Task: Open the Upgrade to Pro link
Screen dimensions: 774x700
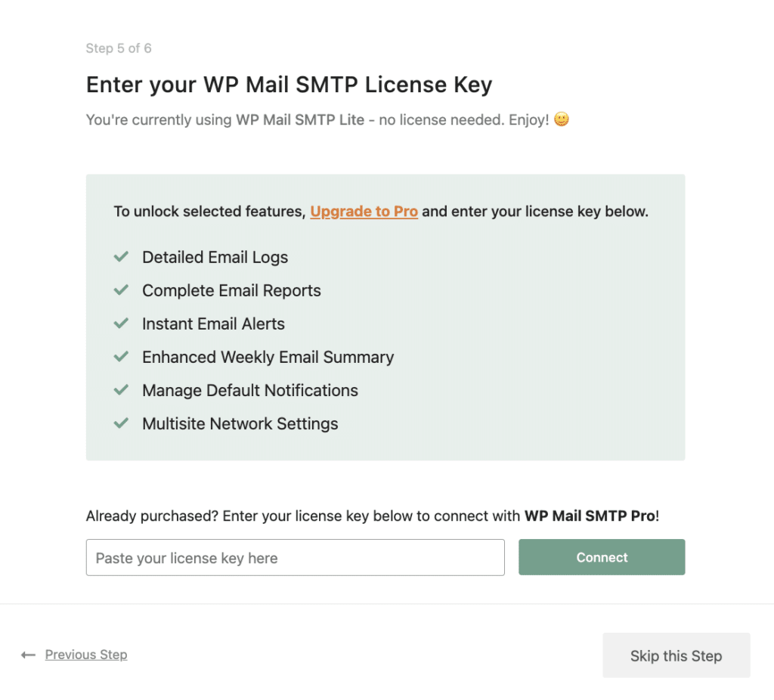Action: click(x=364, y=211)
